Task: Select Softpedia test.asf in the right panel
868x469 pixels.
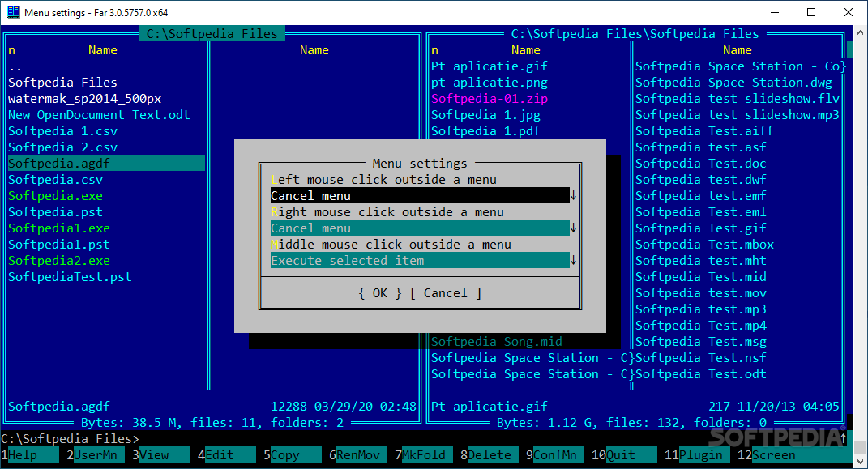Action: 701,147
